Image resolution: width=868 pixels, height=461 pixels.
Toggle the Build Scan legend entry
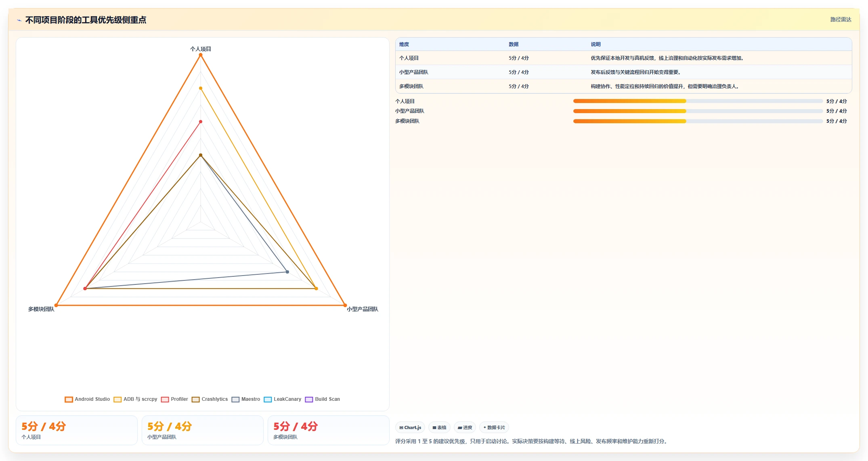tap(322, 399)
